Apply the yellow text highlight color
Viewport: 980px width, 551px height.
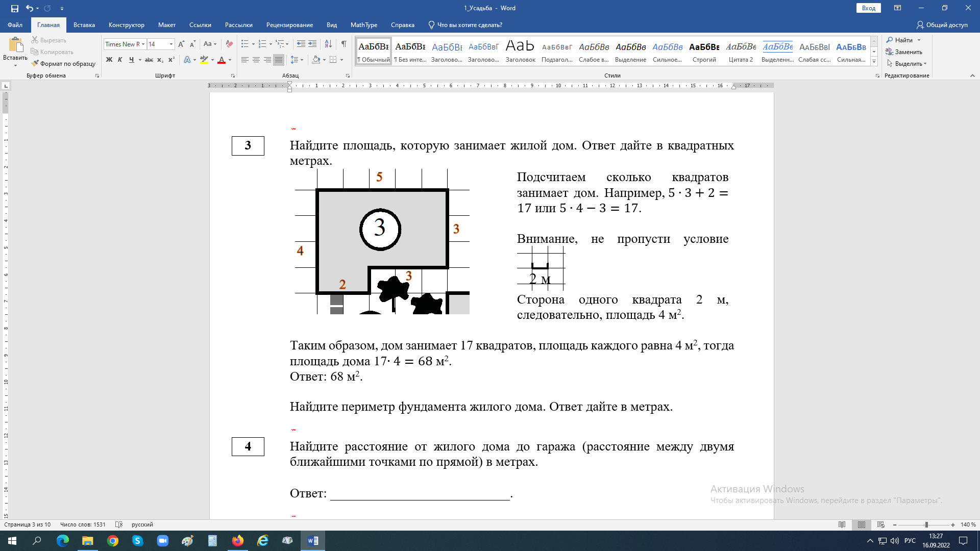204,60
